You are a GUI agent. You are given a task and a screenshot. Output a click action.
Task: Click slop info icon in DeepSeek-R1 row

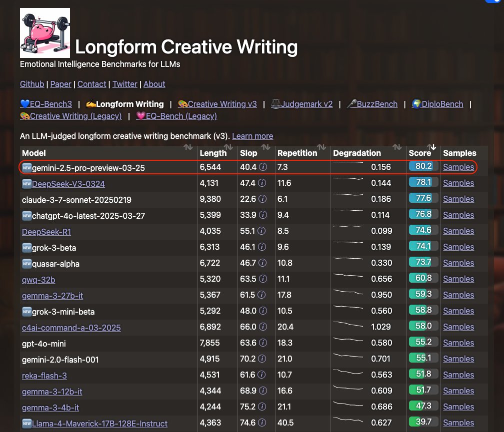click(261, 231)
